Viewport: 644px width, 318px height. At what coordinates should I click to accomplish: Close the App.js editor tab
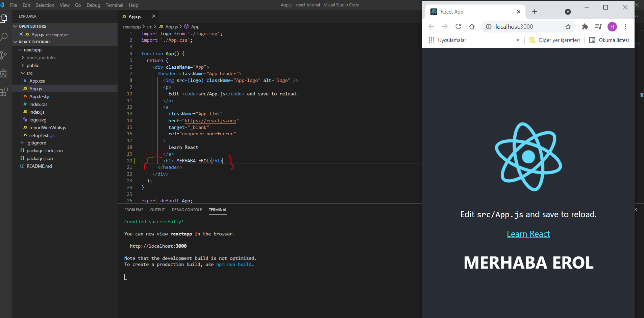[x=154, y=16]
